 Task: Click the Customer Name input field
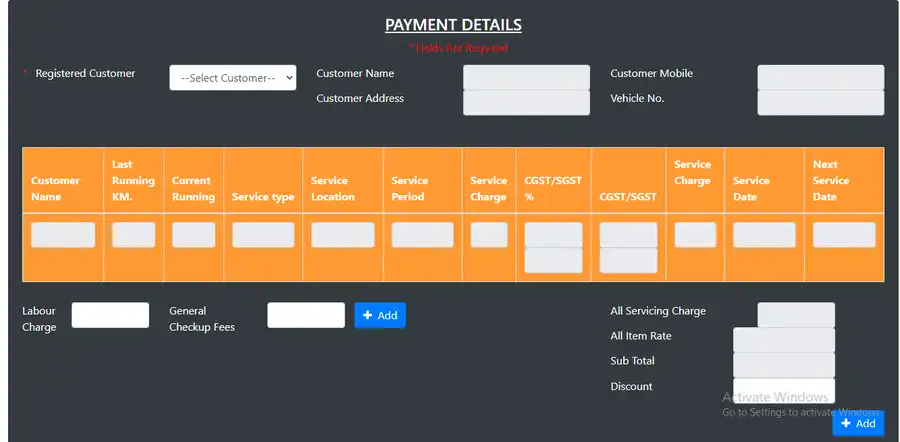tap(526, 77)
